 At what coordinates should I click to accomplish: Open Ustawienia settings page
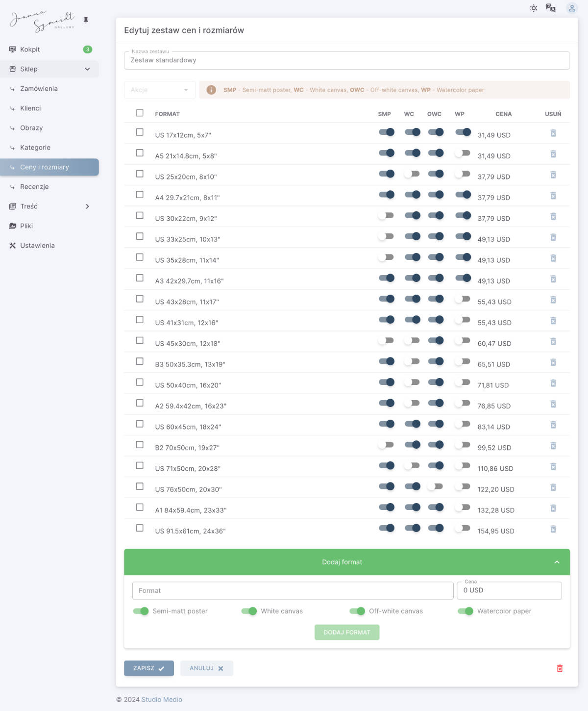pos(49,246)
